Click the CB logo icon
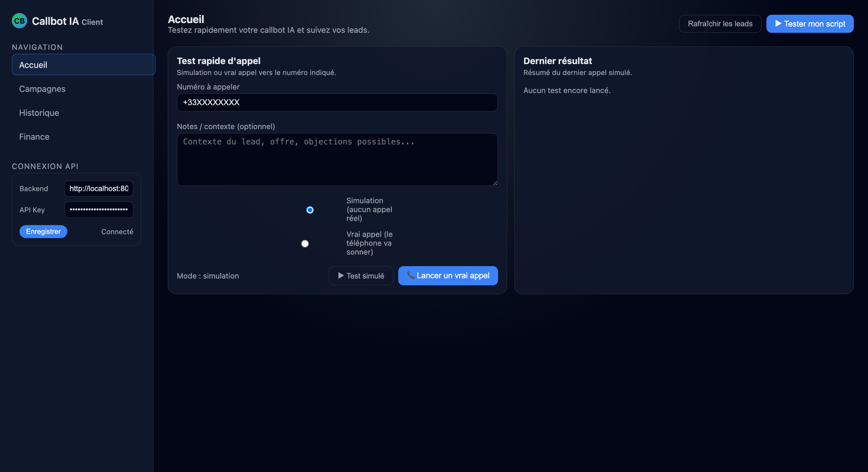The width and height of the screenshot is (868, 472). click(x=19, y=21)
